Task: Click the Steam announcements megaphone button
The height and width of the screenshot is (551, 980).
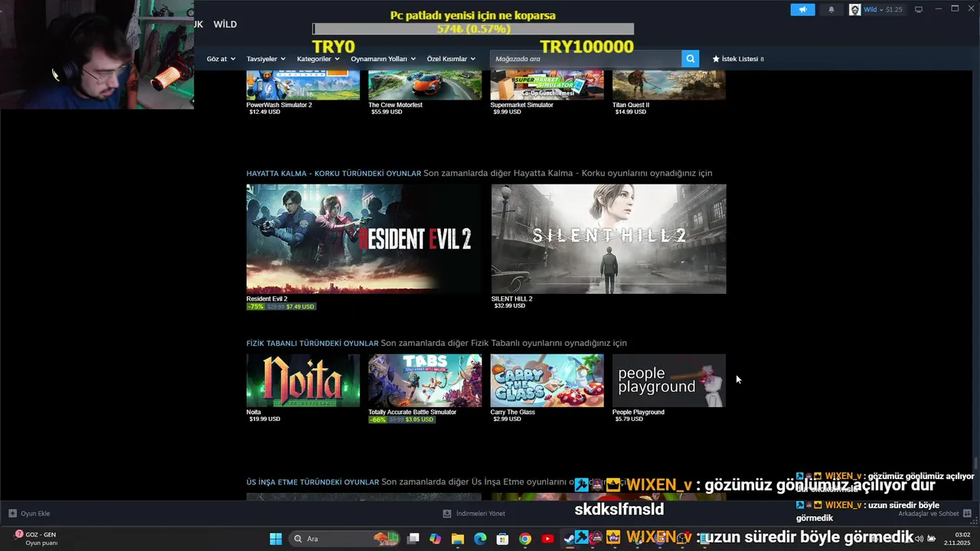Action: tap(802, 9)
